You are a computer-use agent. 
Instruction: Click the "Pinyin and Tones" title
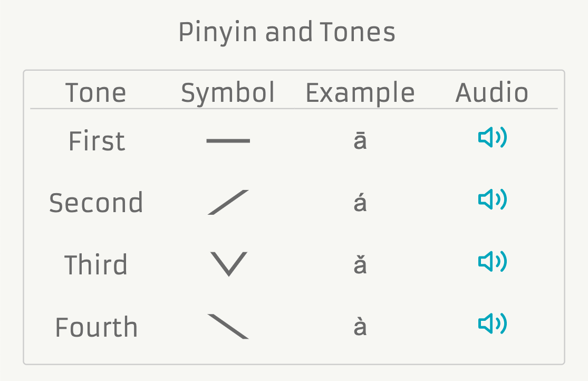(287, 33)
